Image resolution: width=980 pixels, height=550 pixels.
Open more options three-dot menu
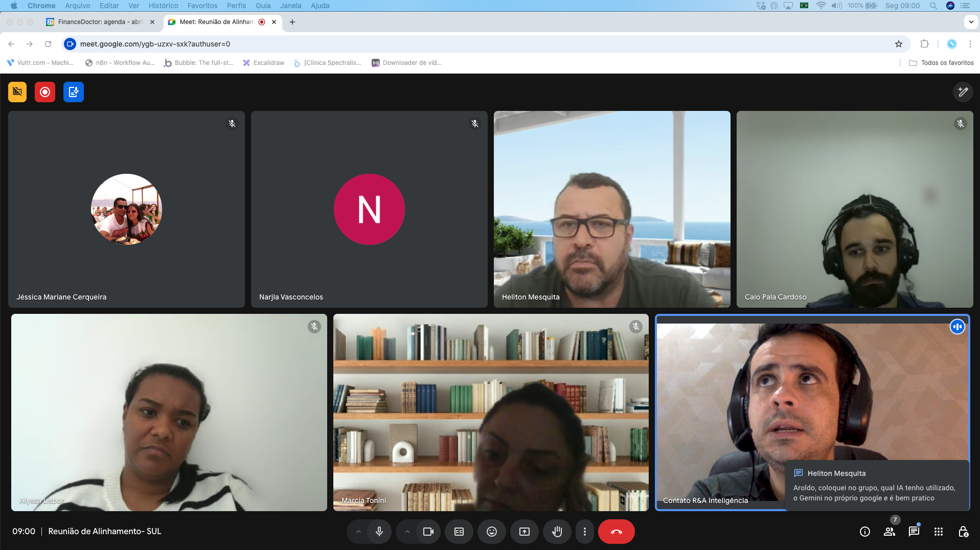(x=585, y=532)
